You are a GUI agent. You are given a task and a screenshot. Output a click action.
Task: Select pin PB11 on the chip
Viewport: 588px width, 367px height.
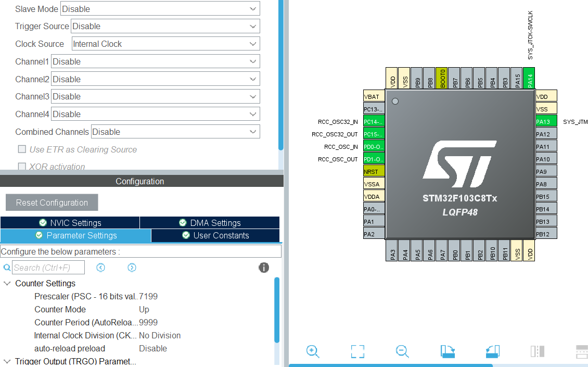tap(504, 250)
